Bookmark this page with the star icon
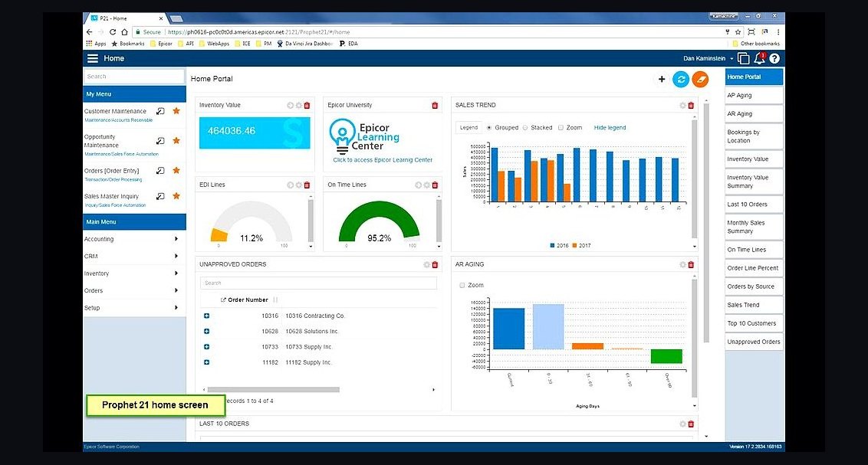 [x=738, y=32]
